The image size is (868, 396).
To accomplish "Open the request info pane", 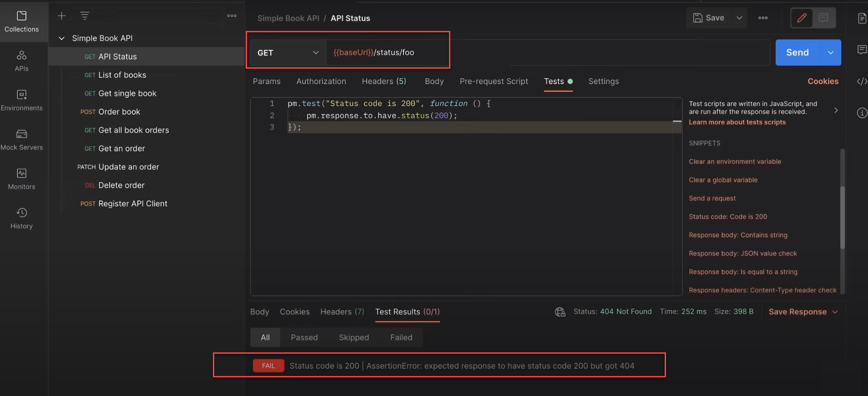I will (x=862, y=113).
